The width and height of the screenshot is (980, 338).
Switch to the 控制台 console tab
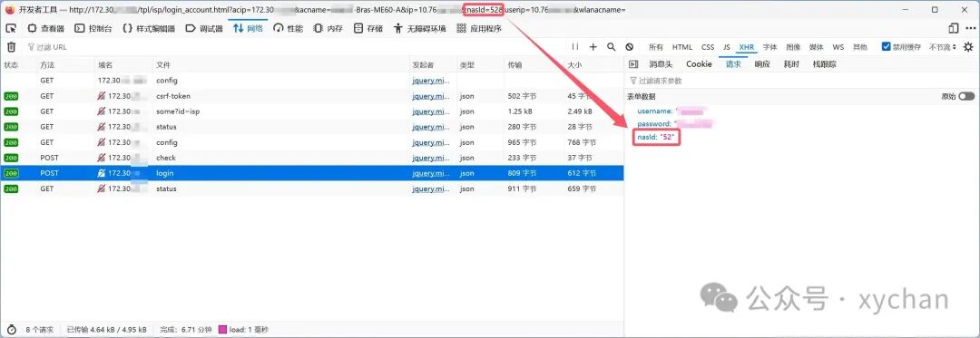(93, 28)
